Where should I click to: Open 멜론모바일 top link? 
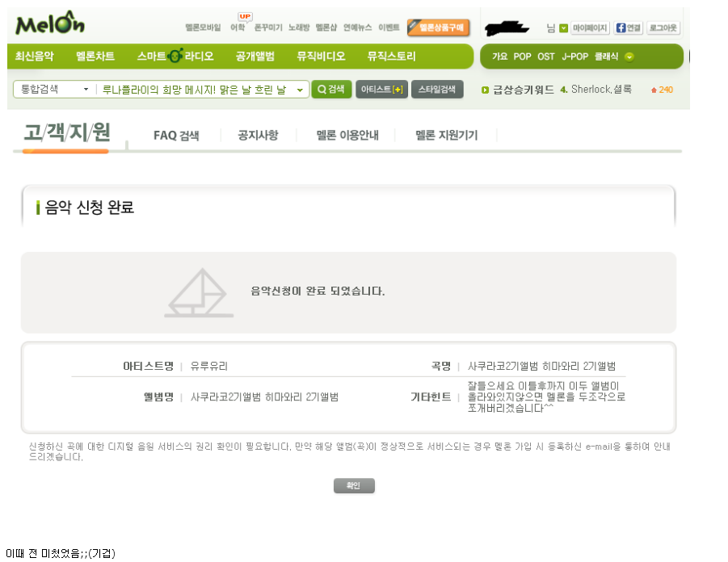click(x=203, y=27)
